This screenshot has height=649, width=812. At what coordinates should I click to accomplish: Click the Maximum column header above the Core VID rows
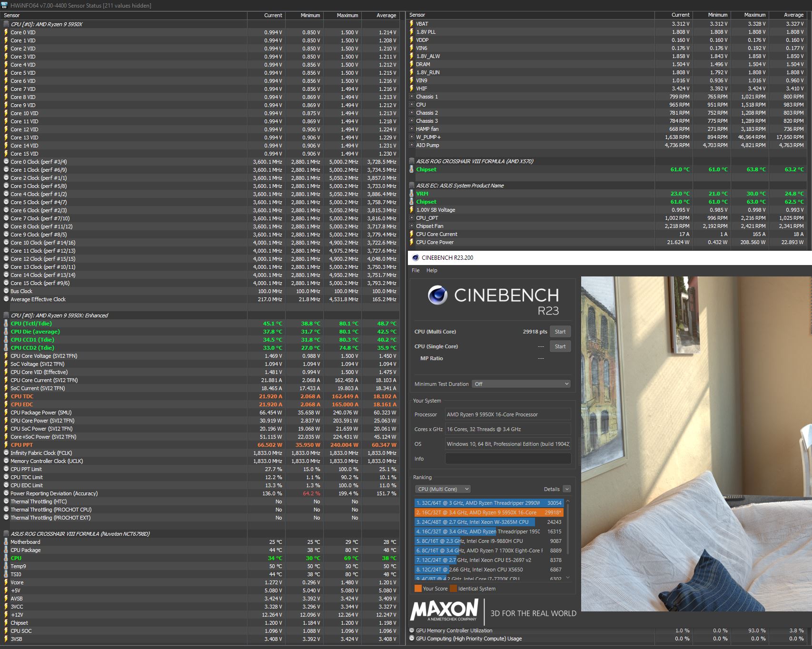point(342,15)
